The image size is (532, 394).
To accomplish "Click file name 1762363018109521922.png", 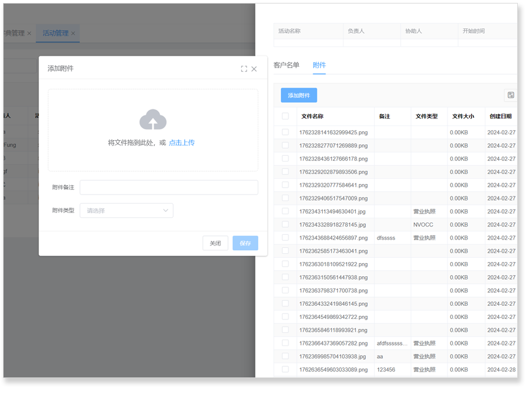I will pyautogui.click(x=333, y=264).
